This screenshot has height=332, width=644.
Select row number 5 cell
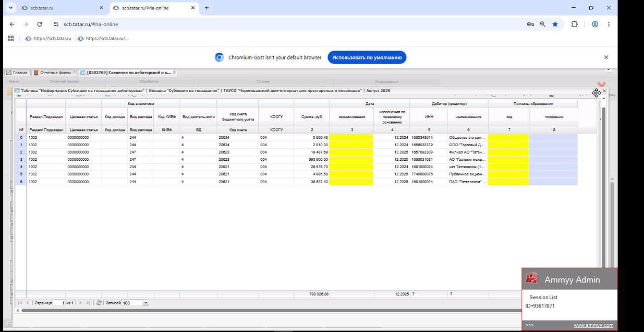tap(21, 174)
